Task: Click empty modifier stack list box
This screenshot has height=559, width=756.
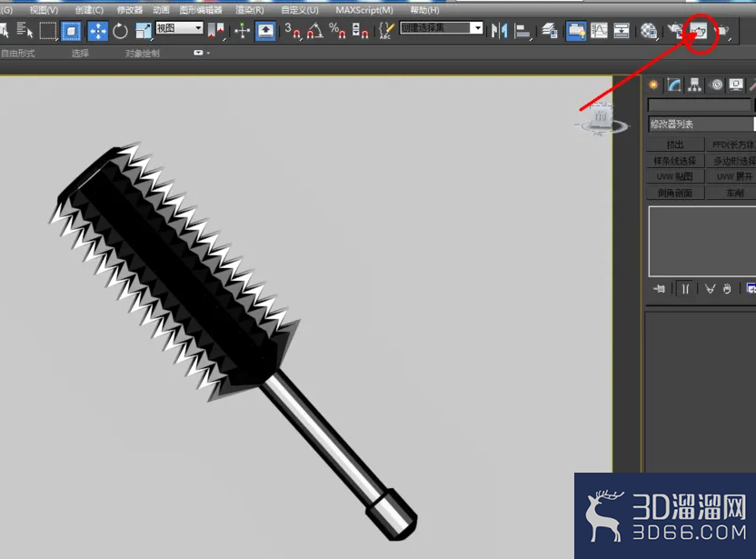Action: tap(702, 242)
